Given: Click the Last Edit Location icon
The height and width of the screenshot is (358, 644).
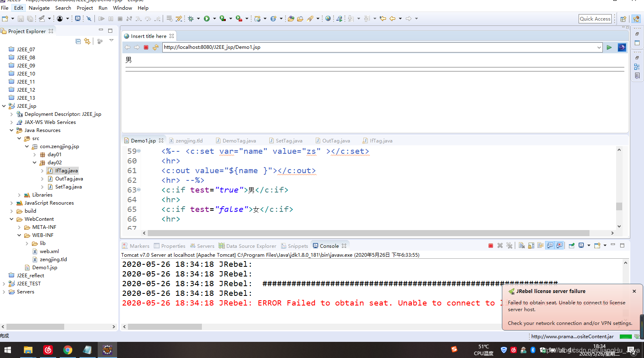Looking at the screenshot, I should [383, 19].
